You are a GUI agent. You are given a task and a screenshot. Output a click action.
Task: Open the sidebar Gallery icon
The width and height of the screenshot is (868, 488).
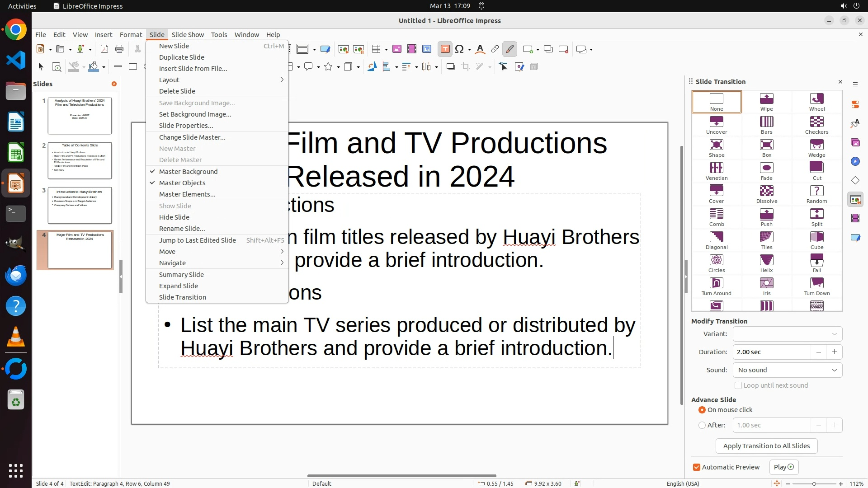coord(855,142)
